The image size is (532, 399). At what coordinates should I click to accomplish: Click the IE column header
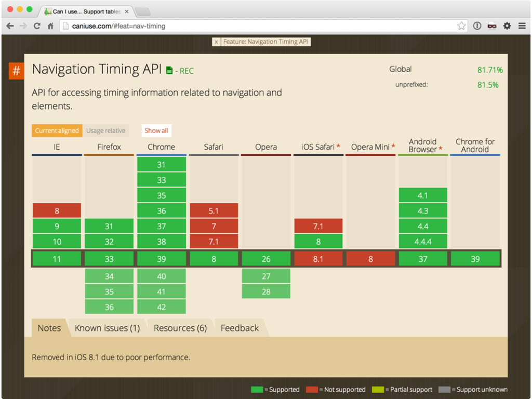[x=57, y=147]
